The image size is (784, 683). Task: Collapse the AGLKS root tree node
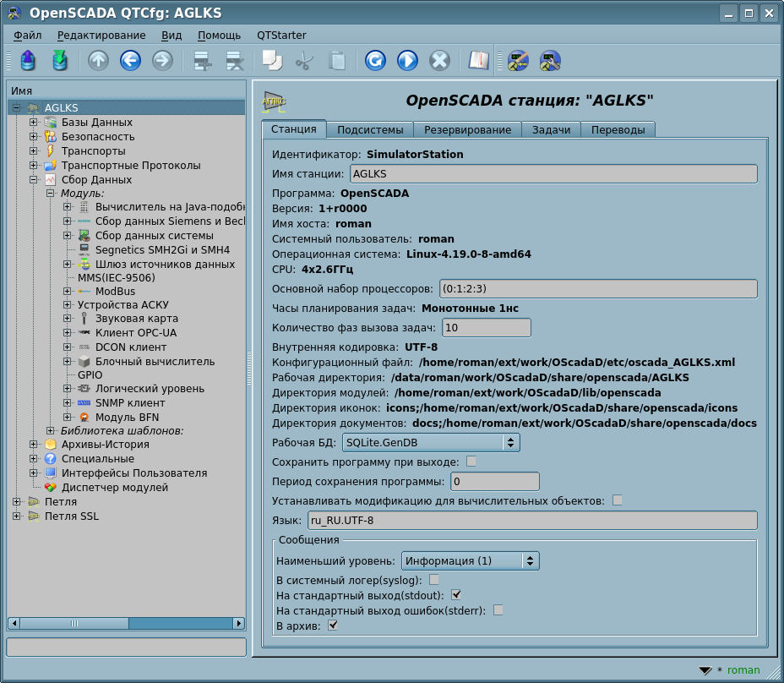(17, 108)
